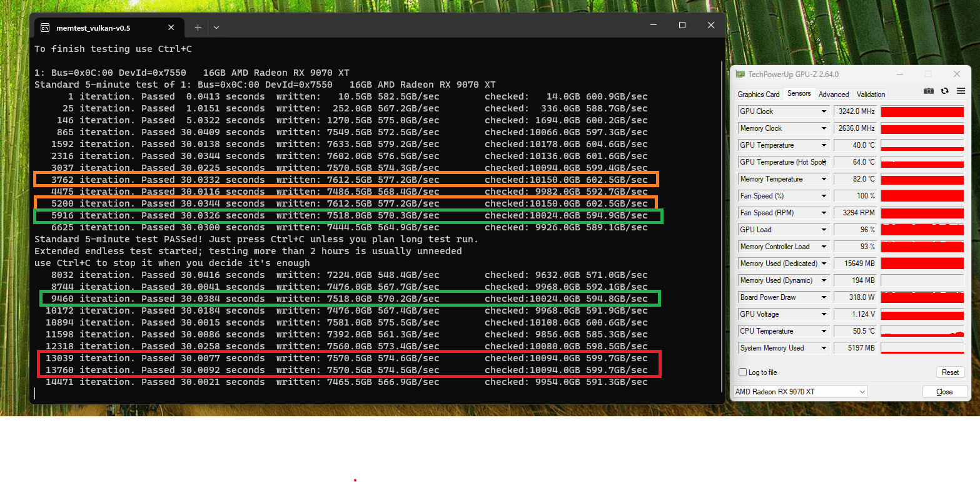The width and height of the screenshot is (980, 482).
Task: Open the GPU Clock sensor dropdown
Action: tap(824, 111)
